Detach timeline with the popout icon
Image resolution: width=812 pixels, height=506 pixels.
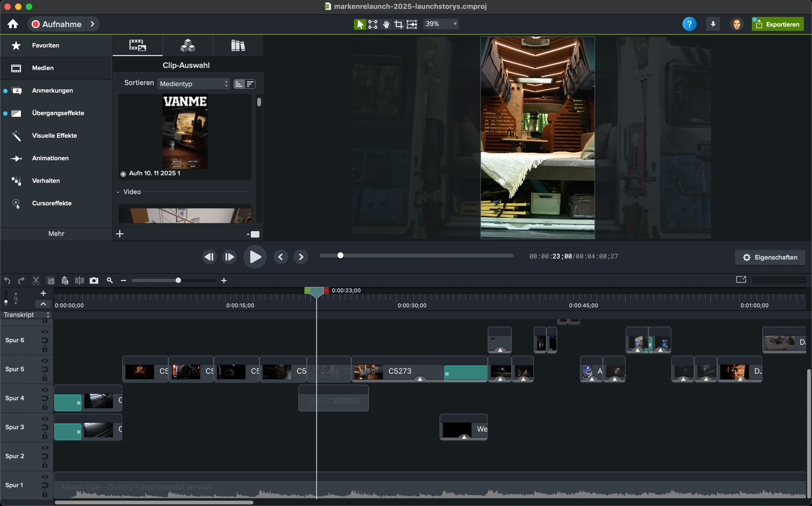tap(741, 280)
